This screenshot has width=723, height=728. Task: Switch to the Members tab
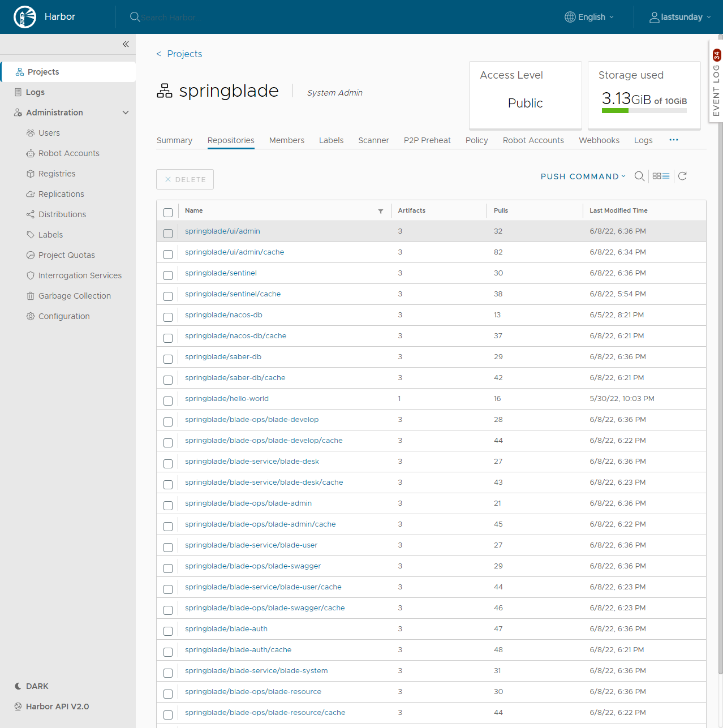pyautogui.click(x=287, y=140)
